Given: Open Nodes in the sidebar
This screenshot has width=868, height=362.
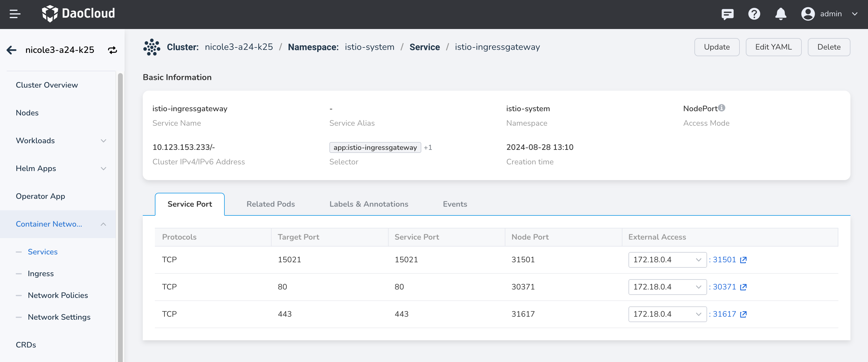Looking at the screenshot, I should (27, 113).
